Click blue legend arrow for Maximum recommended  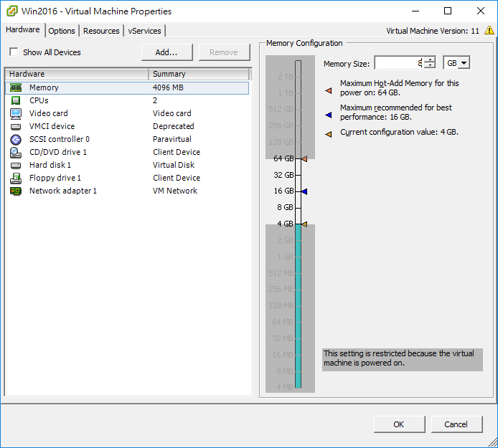329,115
